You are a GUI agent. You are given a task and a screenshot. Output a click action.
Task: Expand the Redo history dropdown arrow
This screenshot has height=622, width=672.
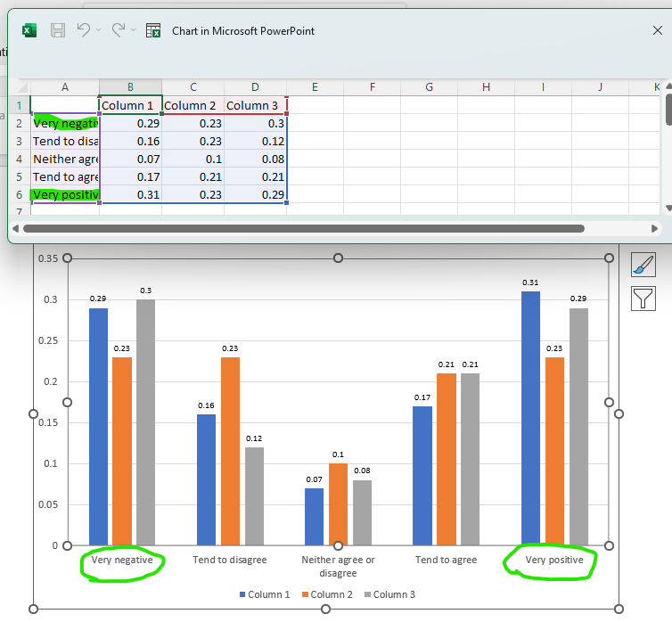click(x=133, y=30)
